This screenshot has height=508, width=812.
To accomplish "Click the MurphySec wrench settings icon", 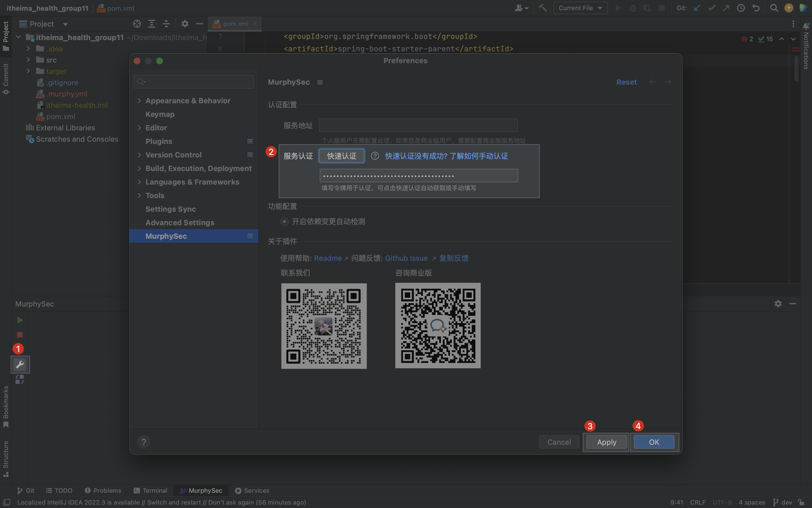I will point(20,364).
